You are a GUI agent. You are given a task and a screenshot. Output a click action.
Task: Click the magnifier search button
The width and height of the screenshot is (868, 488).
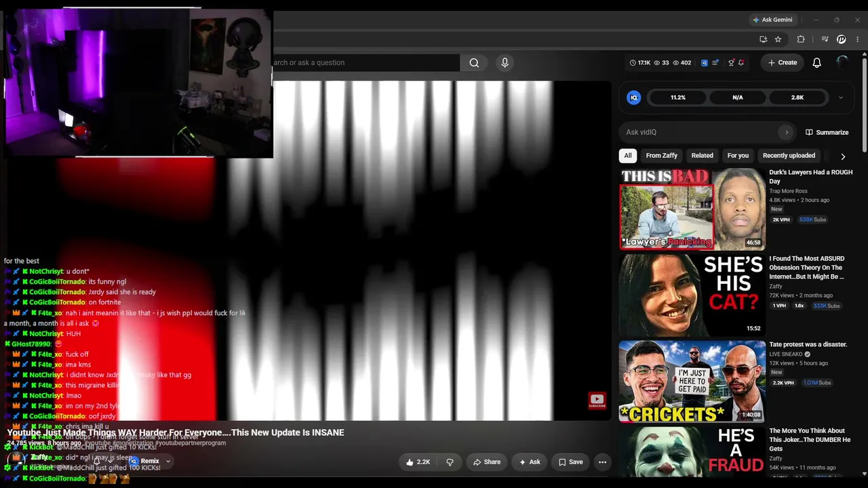click(474, 63)
